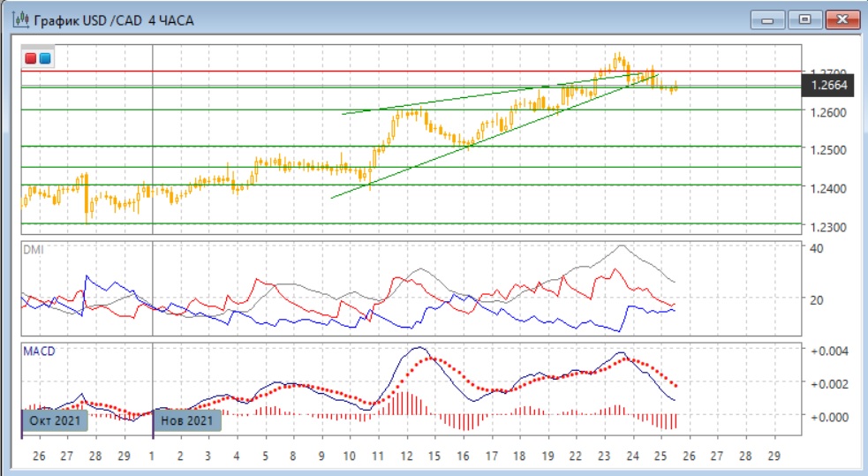Click the blue square icon on chart
This screenshot has height=476, width=868.
tap(45, 59)
